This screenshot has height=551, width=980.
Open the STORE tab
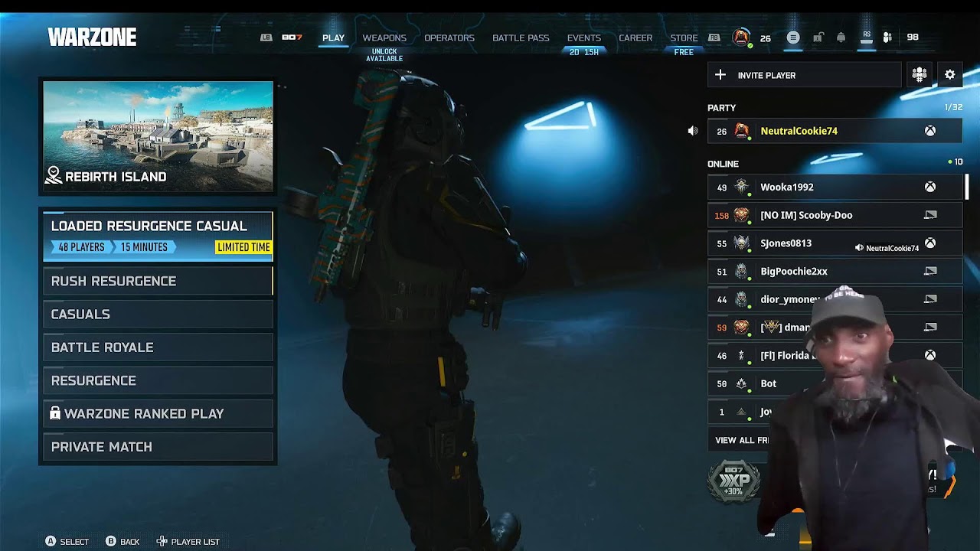pyautogui.click(x=684, y=37)
